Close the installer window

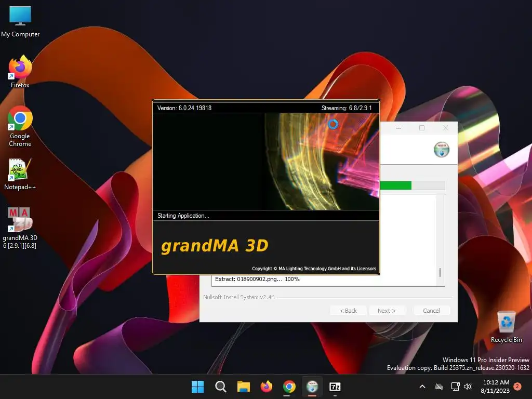[x=445, y=128]
